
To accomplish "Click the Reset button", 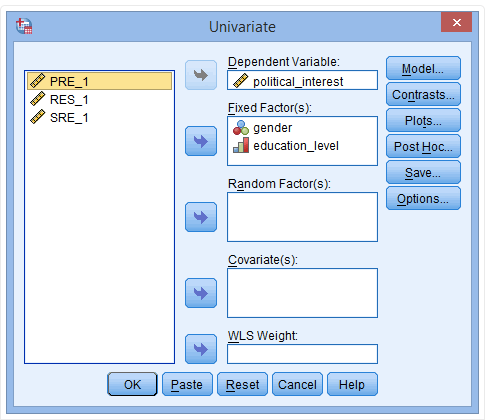I will click(242, 384).
